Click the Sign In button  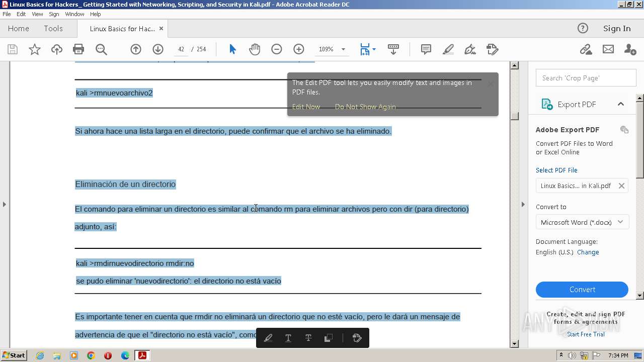pyautogui.click(x=617, y=29)
